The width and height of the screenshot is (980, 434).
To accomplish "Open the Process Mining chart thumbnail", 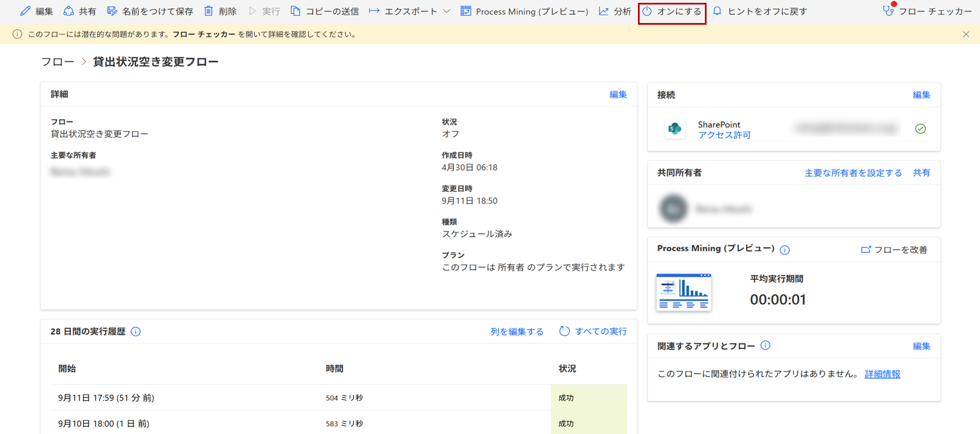I will (x=684, y=292).
